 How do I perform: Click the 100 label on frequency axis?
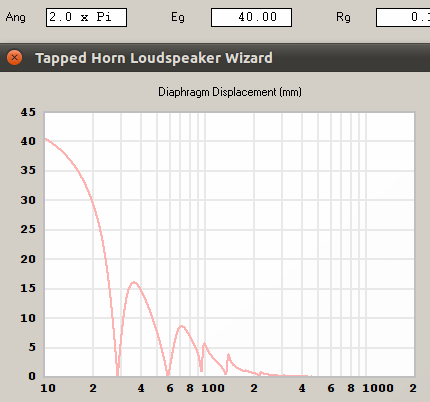pyautogui.click(x=213, y=388)
